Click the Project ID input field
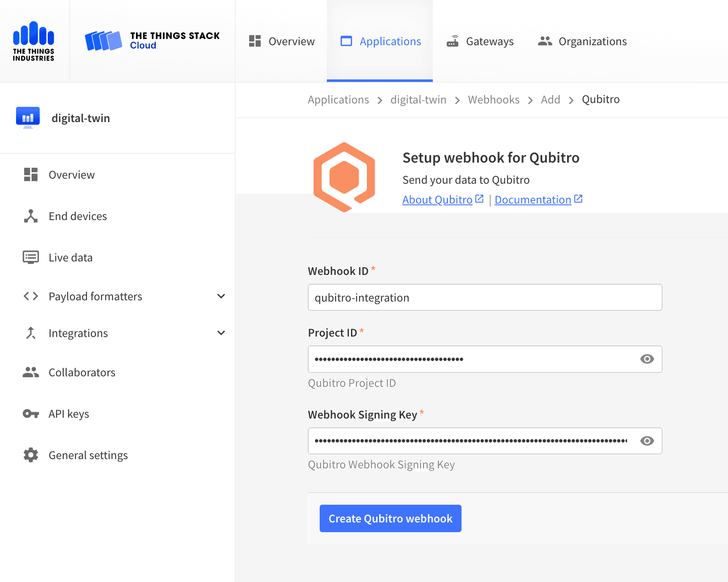 (x=485, y=359)
